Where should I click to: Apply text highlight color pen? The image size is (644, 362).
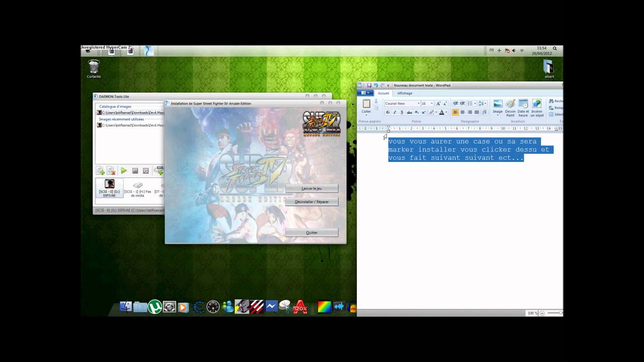(431, 112)
